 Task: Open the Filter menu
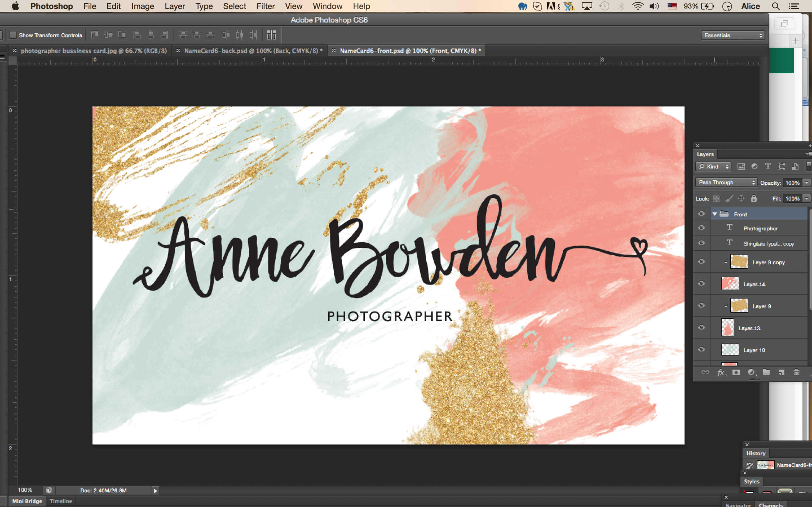(265, 6)
